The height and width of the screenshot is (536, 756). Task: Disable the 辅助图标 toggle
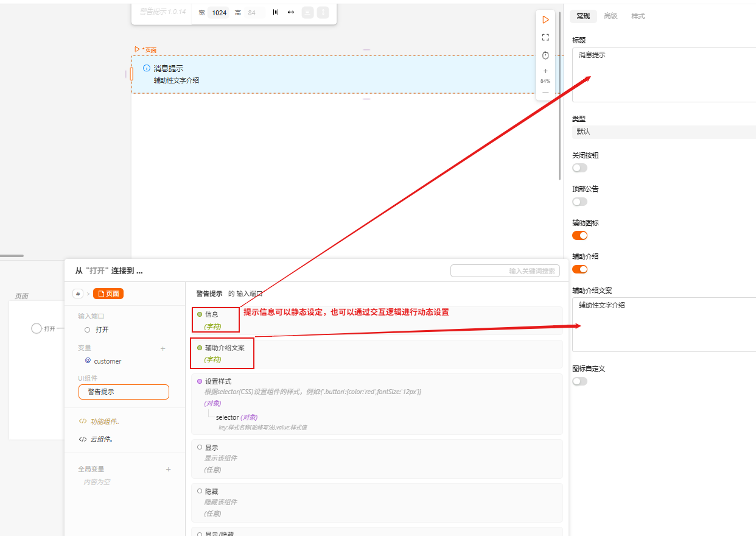pos(579,235)
